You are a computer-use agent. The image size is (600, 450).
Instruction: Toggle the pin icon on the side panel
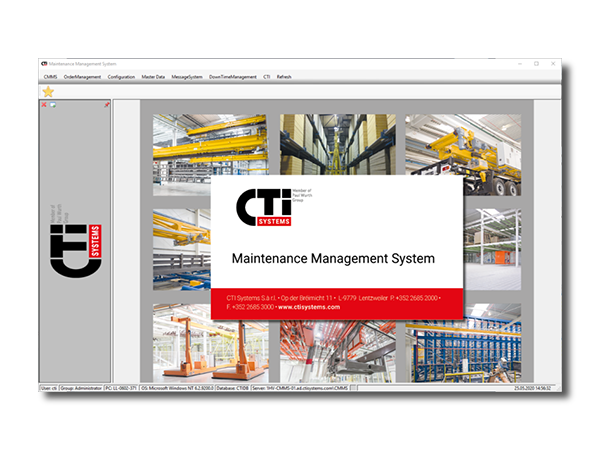(x=107, y=104)
